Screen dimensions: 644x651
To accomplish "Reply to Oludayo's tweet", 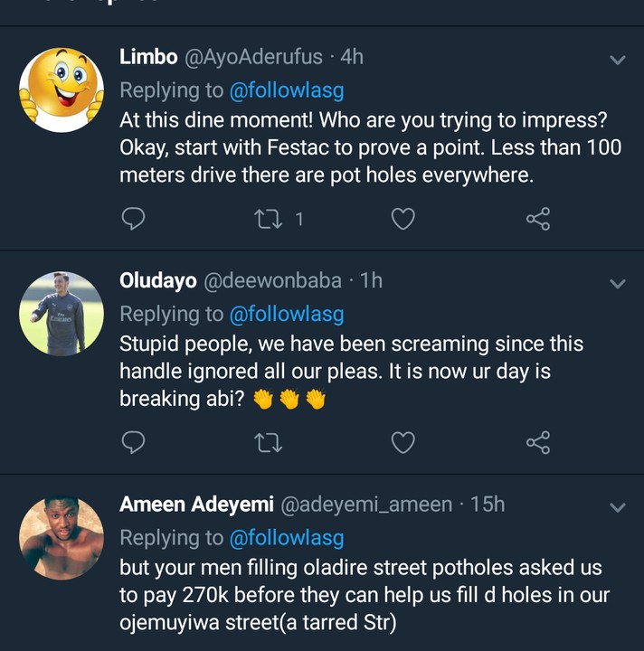I will [133, 442].
